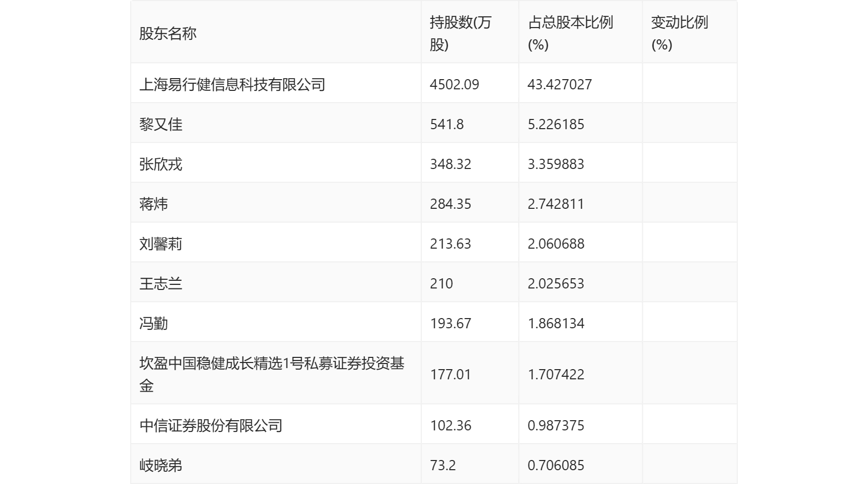Click shareholder name 岐晓弟

(x=161, y=465)
